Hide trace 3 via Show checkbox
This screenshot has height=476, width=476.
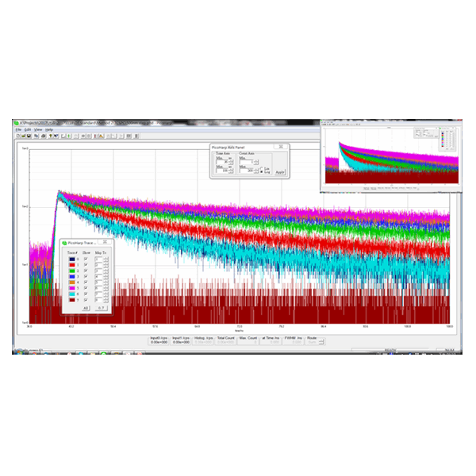pyautogui.click(x=86, y=275)
